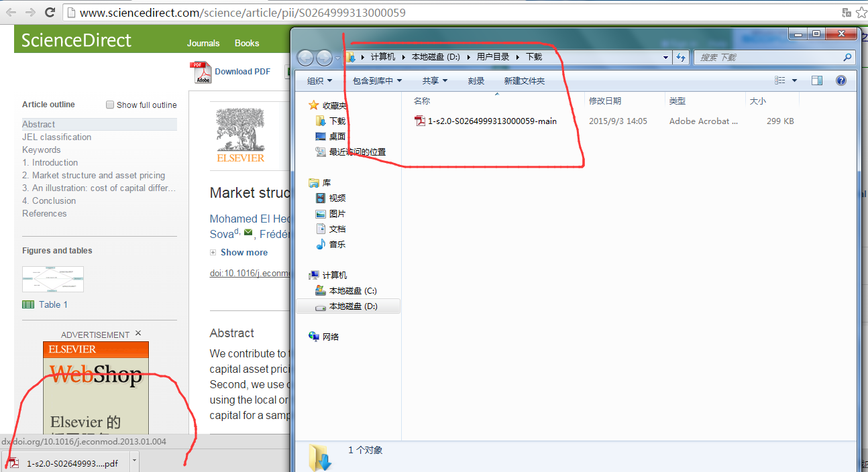Close the ADVERTISEMENT with the X icon
The height and width of the screenshot is (472, 868).
[x=138, y=333]
